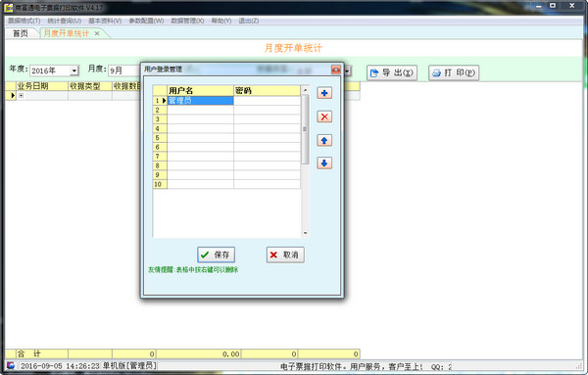This screenshot has width=588, height=375.
Task: Open the 年度 year dropdown
Action: [x=74, y=70]
